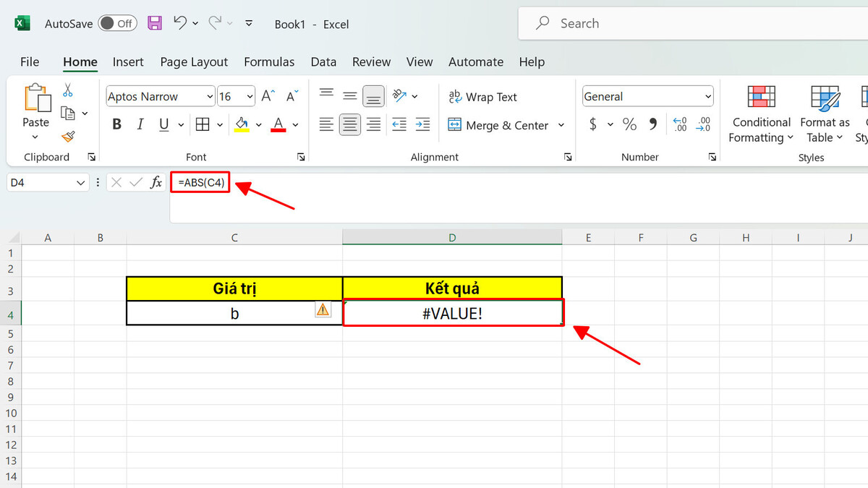This screenshot has width=868, height=488.
Task: Open the Fill Color dropdown arrow
Action: [258, 124]
